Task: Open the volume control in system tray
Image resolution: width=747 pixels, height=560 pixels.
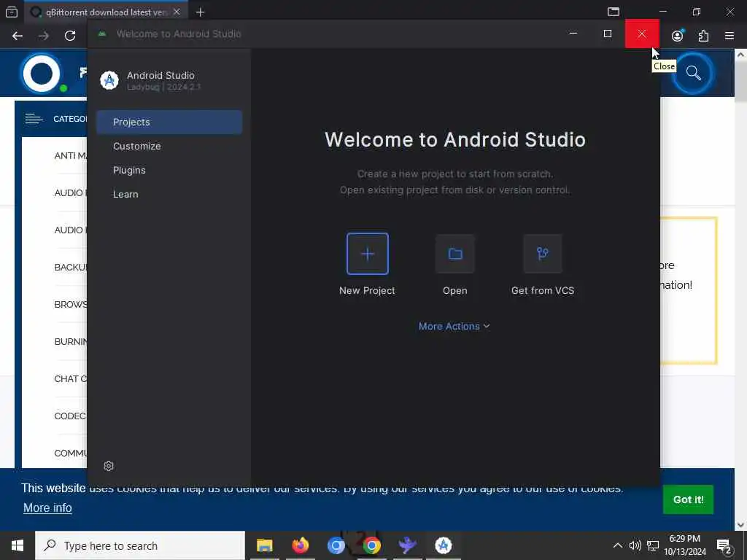Action: click(635, 545)
